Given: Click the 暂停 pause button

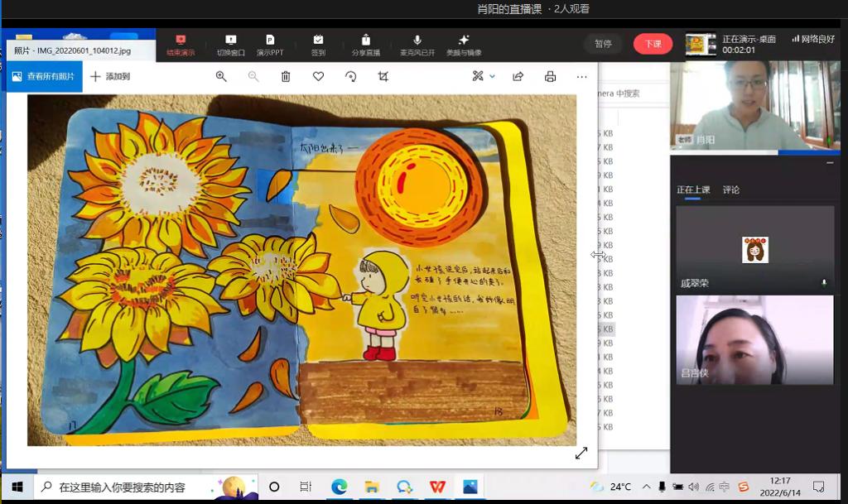Looking at the screenshot, I should [x=603, y=44].
